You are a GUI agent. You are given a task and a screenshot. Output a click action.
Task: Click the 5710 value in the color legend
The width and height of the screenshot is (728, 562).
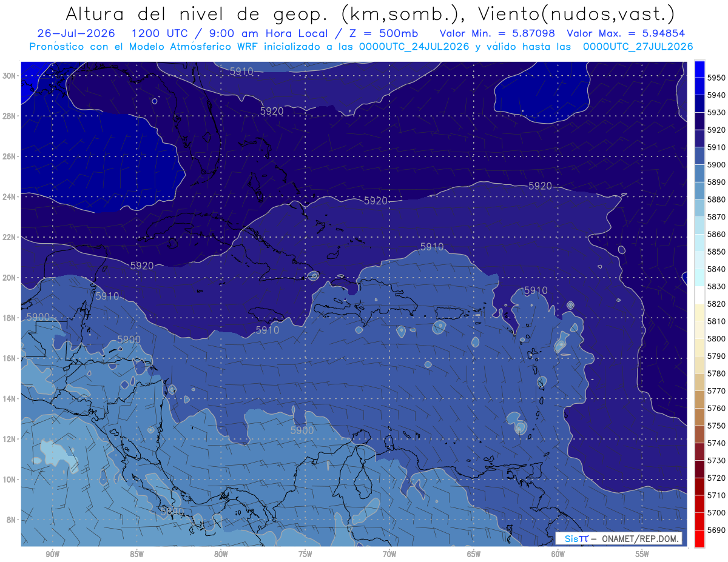[716, 495]
